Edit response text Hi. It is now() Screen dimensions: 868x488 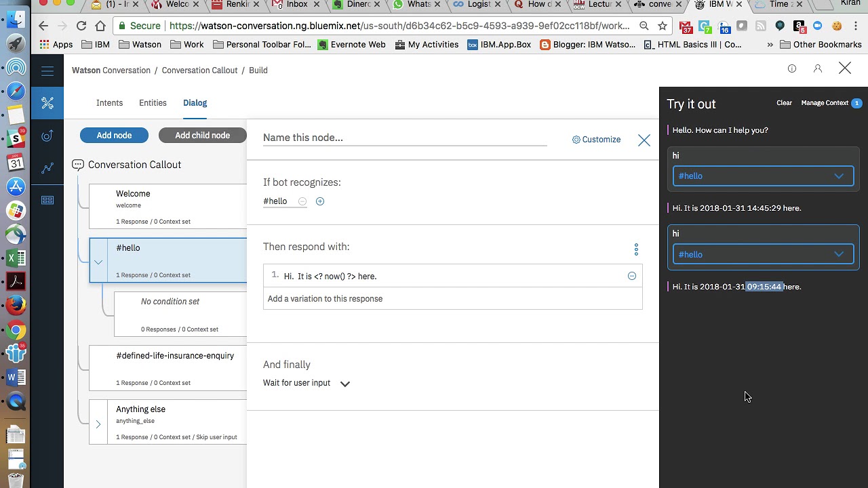(x=454, y=277)
